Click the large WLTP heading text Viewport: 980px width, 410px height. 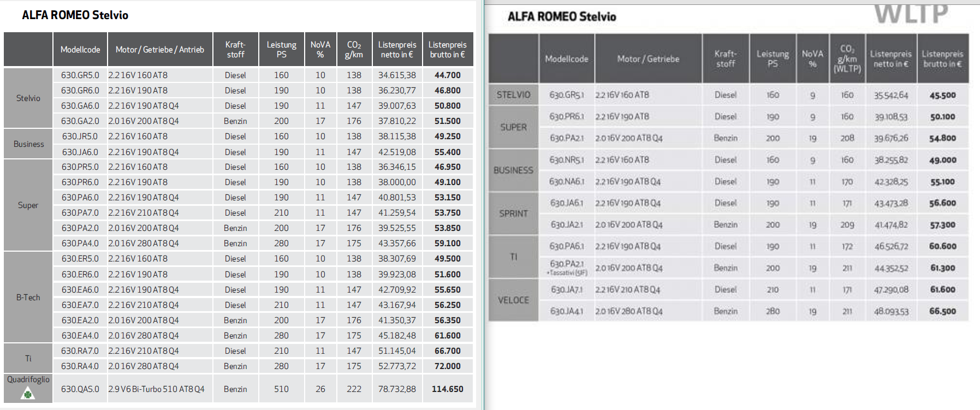[911, 14]
